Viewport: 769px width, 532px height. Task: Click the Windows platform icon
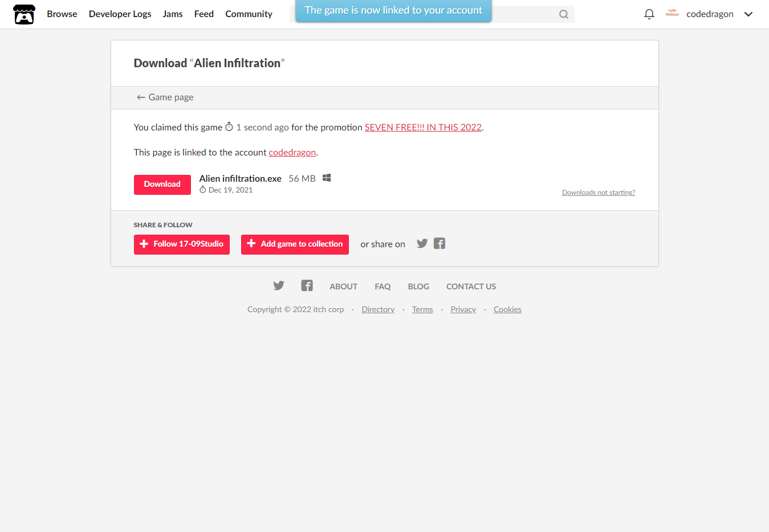tap(327, 178)
